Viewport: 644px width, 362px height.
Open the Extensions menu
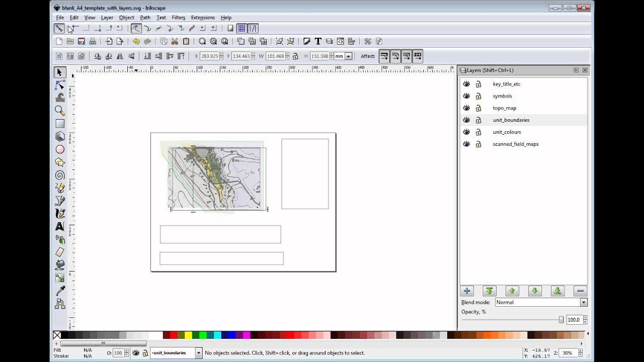(203, 18)
